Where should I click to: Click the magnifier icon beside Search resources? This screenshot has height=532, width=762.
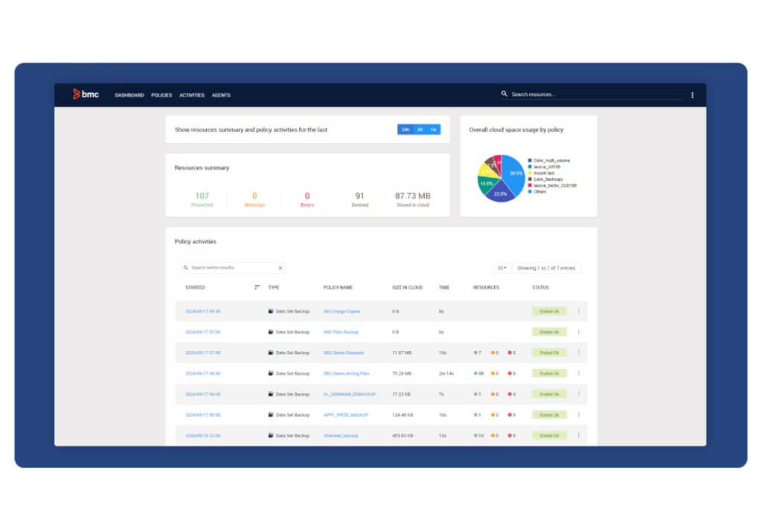pos(504,94)
